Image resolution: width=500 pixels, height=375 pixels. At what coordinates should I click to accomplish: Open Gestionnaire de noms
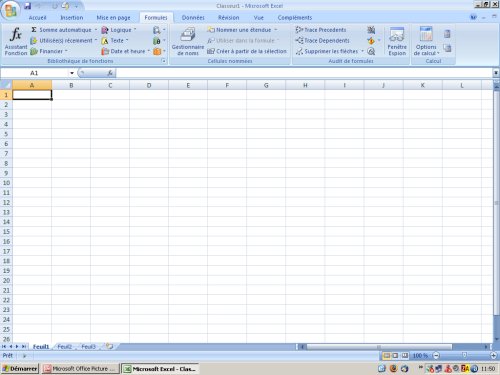click(x=188, y=41)
